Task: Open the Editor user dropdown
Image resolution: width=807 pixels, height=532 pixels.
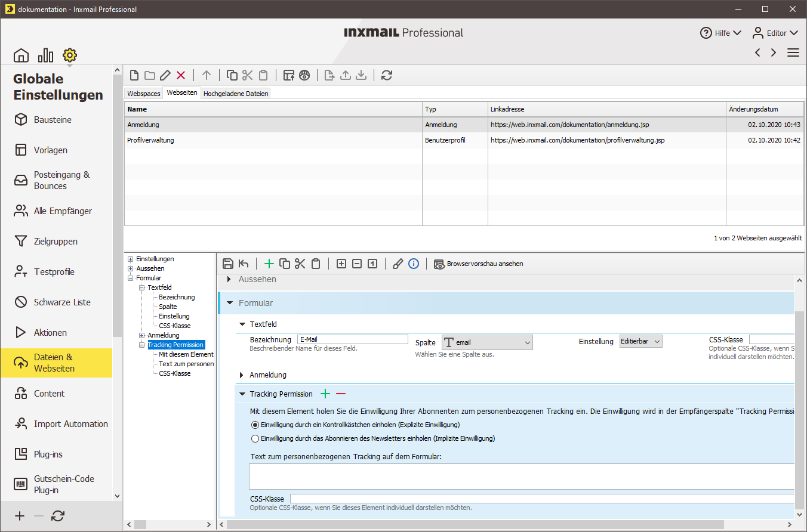Action: [775, 33]
